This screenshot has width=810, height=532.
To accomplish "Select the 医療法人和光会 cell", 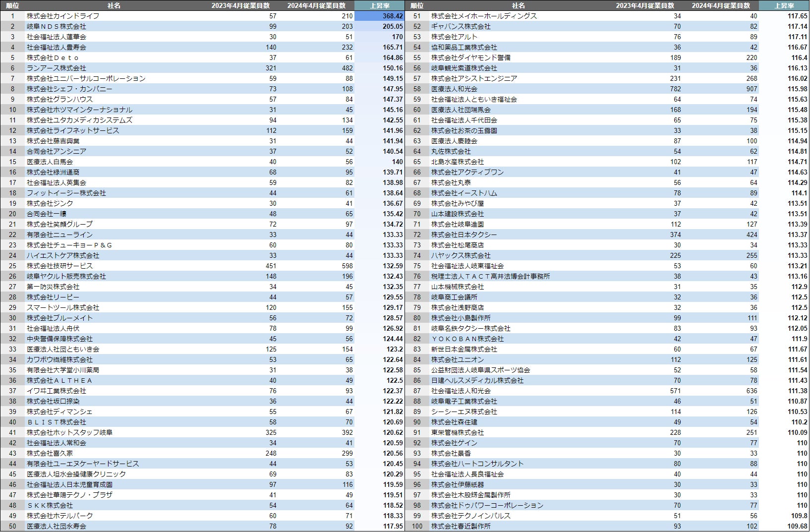I will (454, 89).
